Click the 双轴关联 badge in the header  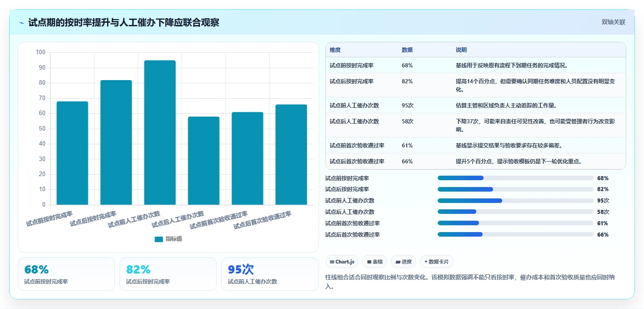pyautogui.click(x=614, y=22)
